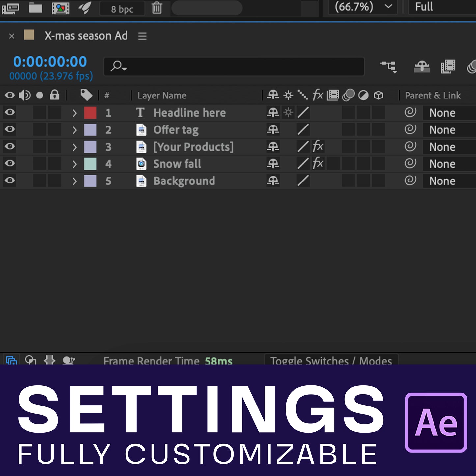Screen dimensions: 476x476
Task: Click the trash icon to delete the selected item
Action: point(157,8)
